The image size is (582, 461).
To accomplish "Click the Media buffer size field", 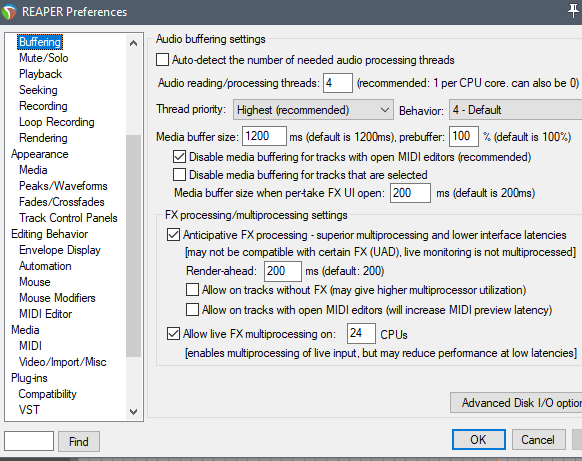I will coord(264,136).
